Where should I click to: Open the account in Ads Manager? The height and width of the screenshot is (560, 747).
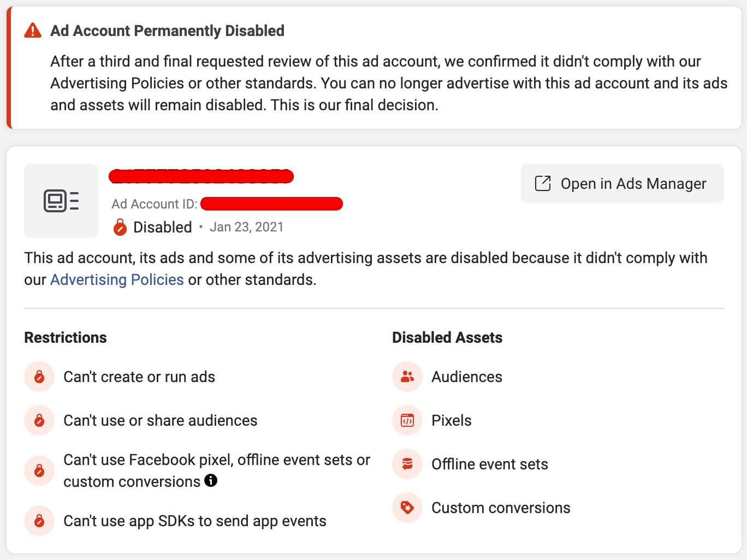[x=622, y=183]
